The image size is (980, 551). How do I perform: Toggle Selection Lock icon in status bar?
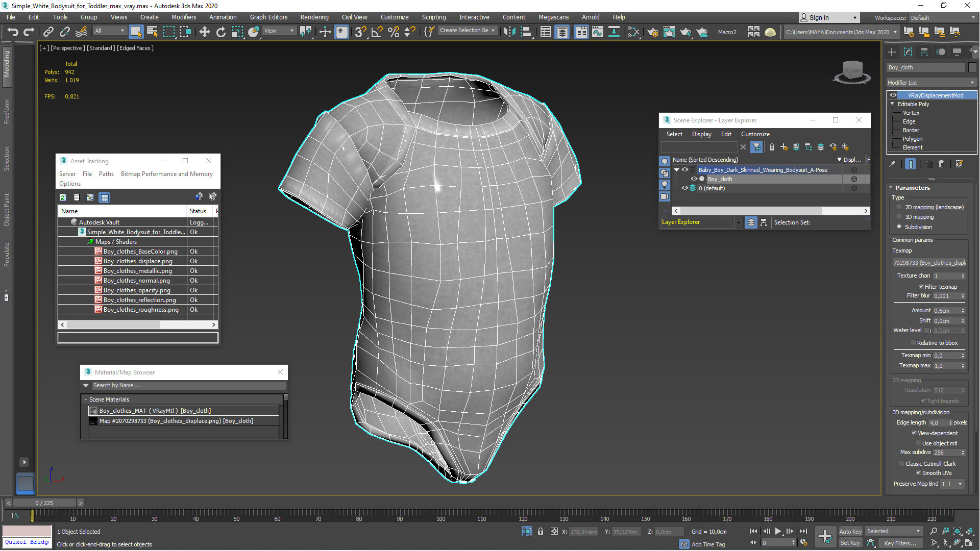pos(541,532)
